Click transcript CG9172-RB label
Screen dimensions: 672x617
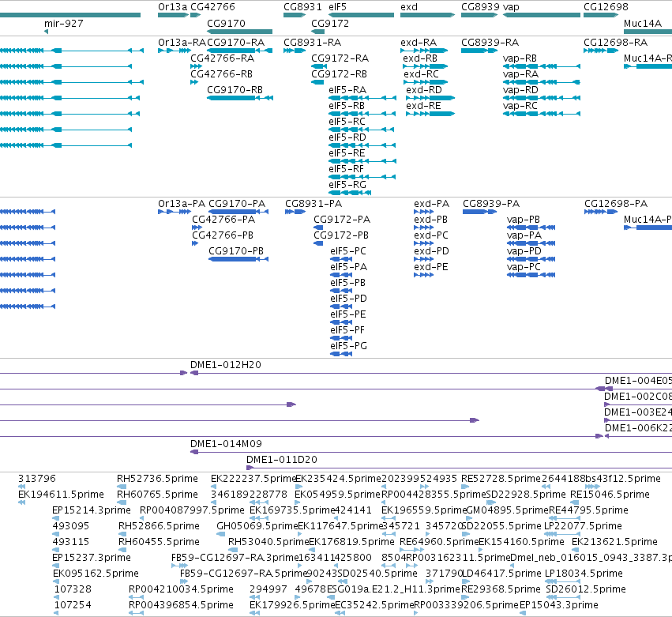340,74
